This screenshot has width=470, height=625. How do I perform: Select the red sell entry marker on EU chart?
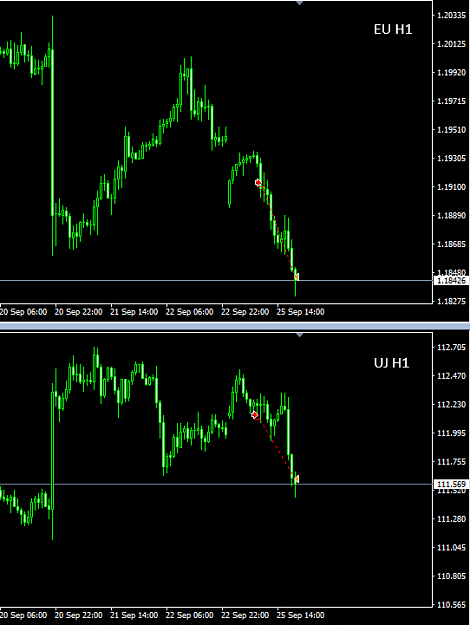tap(258, 183)
